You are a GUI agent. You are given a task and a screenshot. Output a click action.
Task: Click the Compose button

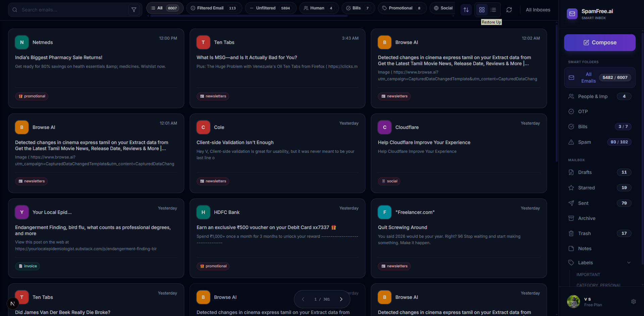(599, 42)
